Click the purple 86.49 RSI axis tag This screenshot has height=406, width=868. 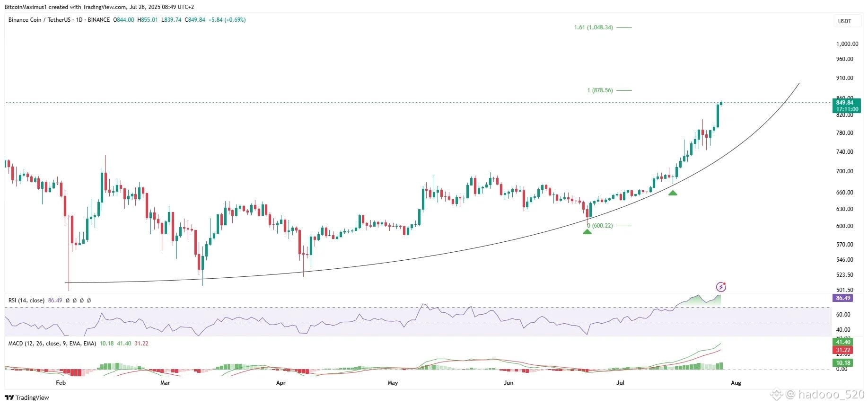843,298
